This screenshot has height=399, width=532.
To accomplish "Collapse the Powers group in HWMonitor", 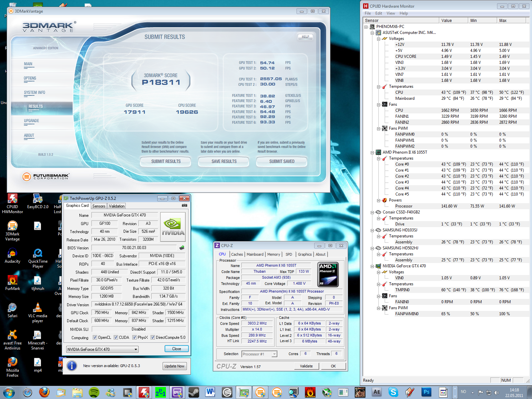I will [379, 200].
